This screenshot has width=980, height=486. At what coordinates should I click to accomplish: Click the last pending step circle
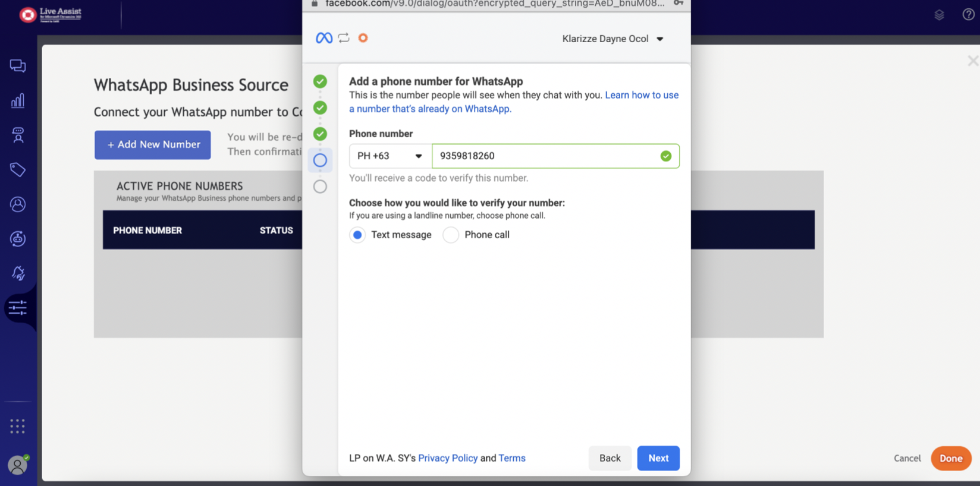(320, 187)
